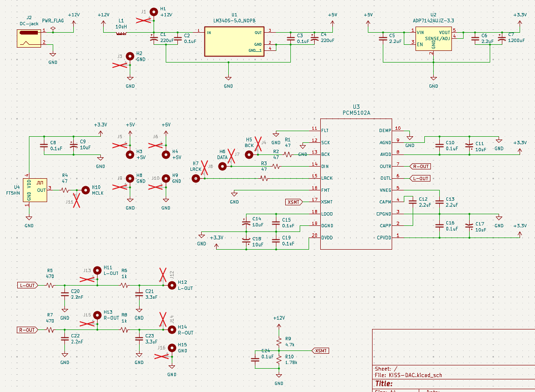
Task: Select the C12 2.2uF capacitor
Action: (413, 202)
